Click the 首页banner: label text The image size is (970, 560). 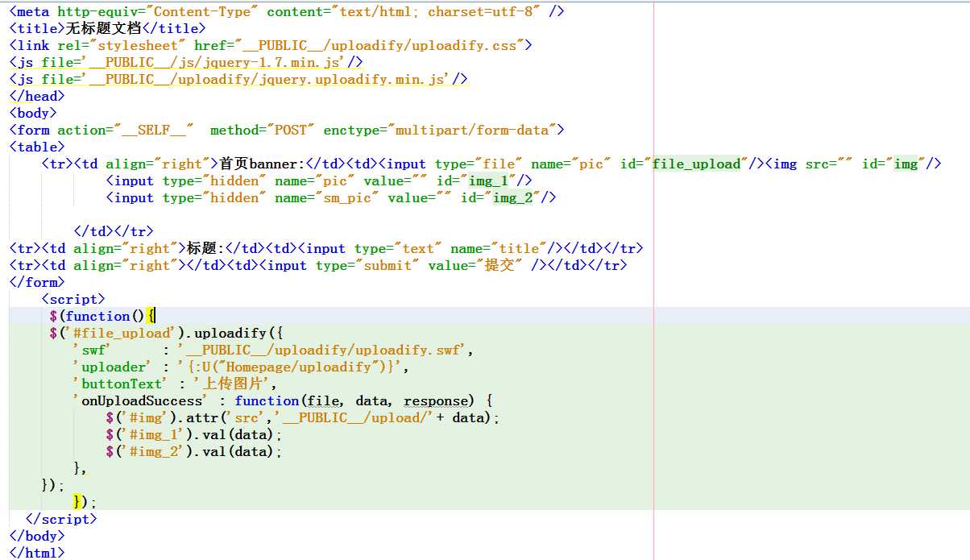tap(263, 164)
